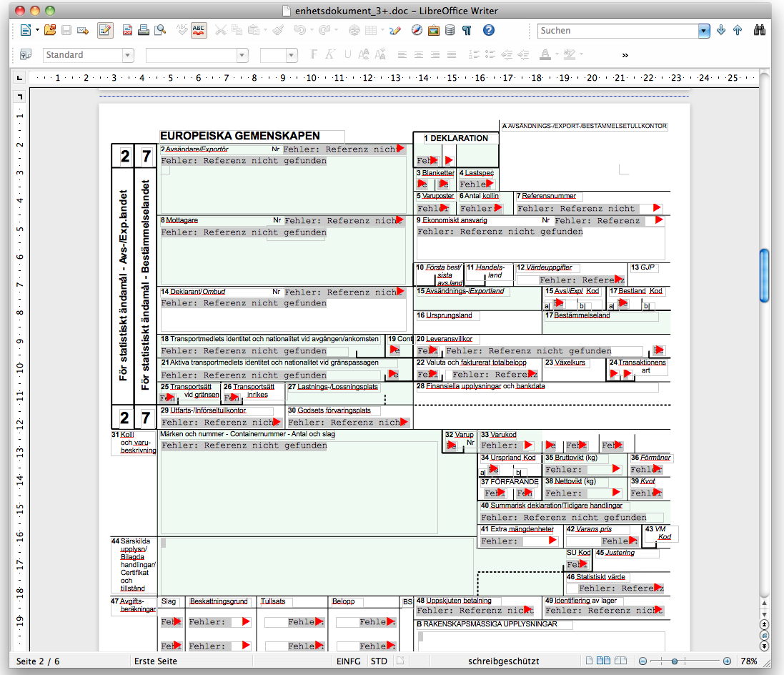Image resolution: width=784 pixels, height=675 pixels.
Task: Click the zoom in plus button
Action: click(727, 661)
